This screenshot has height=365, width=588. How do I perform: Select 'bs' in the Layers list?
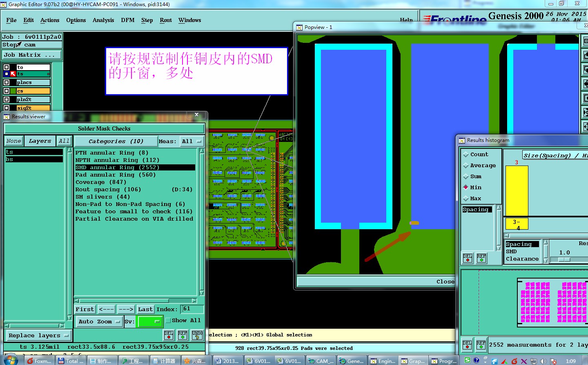tap(34, 159)
